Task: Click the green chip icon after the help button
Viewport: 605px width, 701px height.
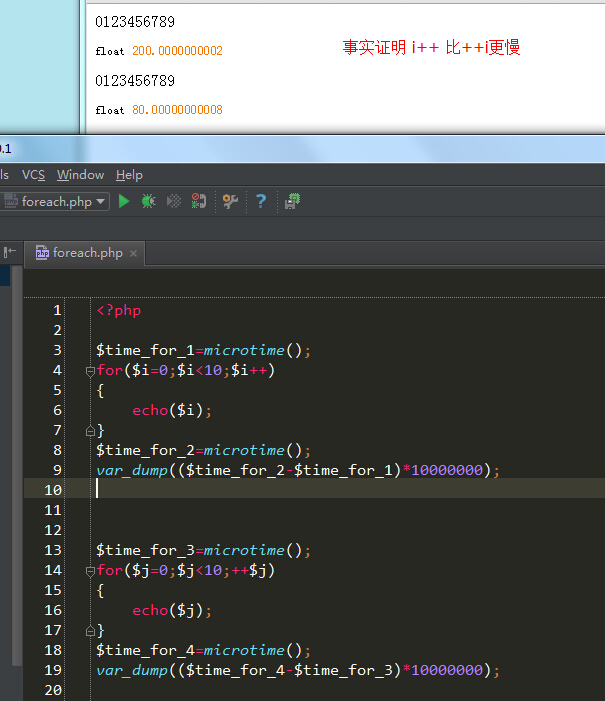Action: [292, 201]
